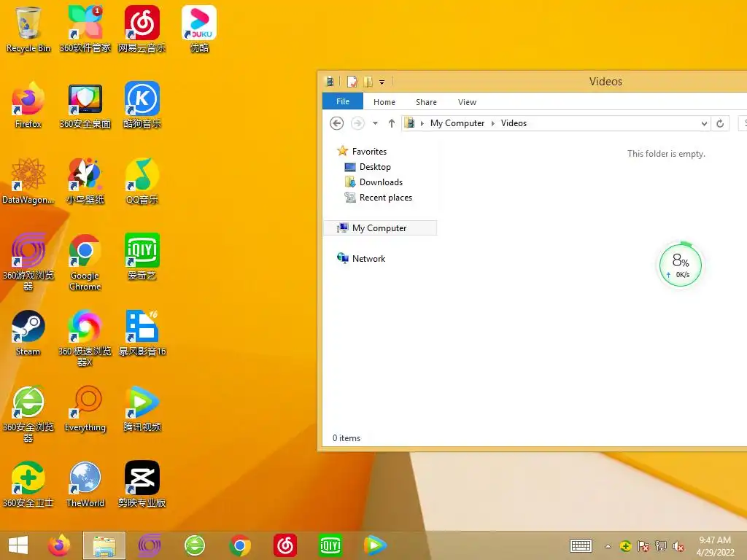
Task: Click My Computer in the address bar
Action: pos(457,123)
